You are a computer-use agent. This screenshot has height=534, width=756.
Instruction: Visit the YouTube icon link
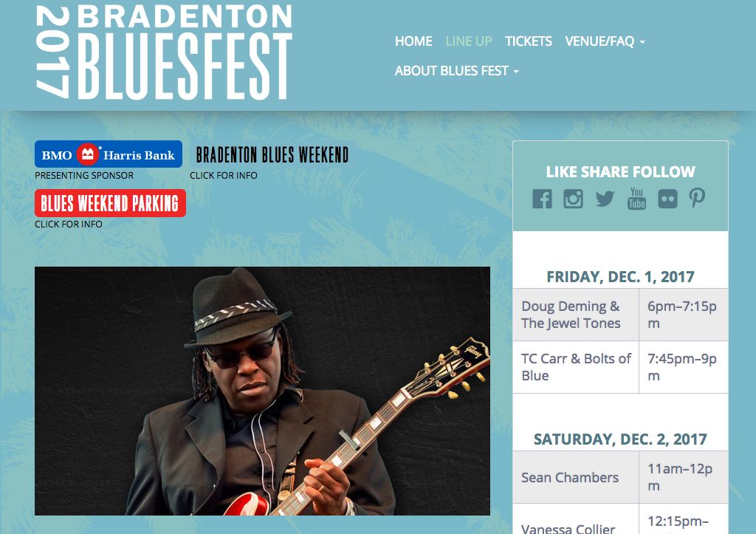tap(636, 199)
